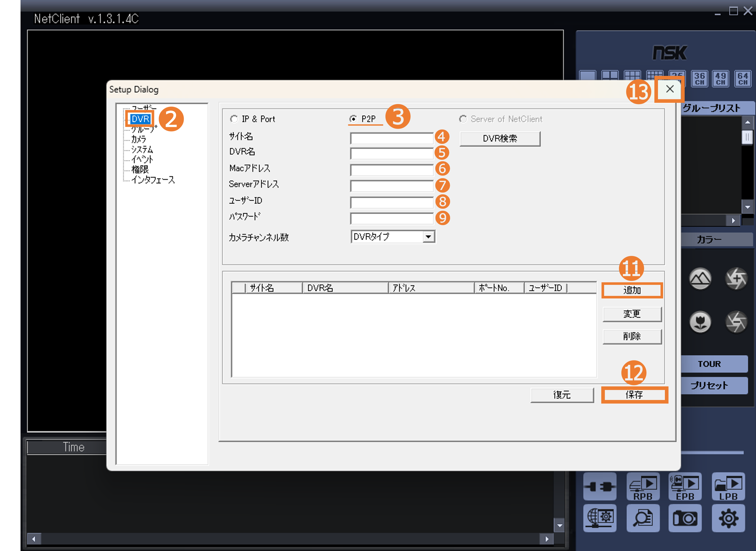Screen dimensions: 756x551
Task: Click the Macアドレス input field
Action: point(392,170)
